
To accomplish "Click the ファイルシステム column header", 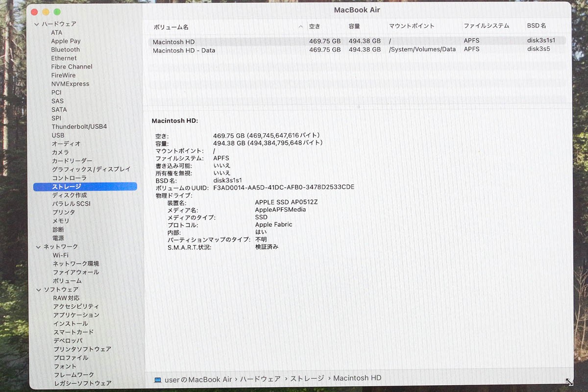I will [487, 26].
